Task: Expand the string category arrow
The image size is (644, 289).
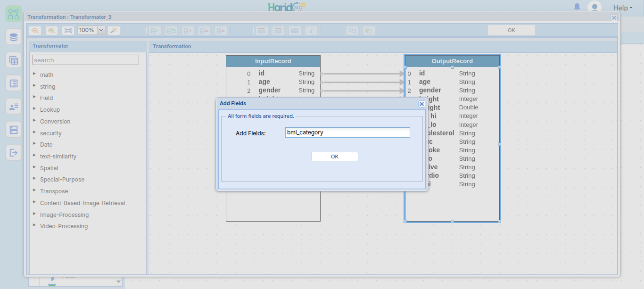Action: click(34, 85)
